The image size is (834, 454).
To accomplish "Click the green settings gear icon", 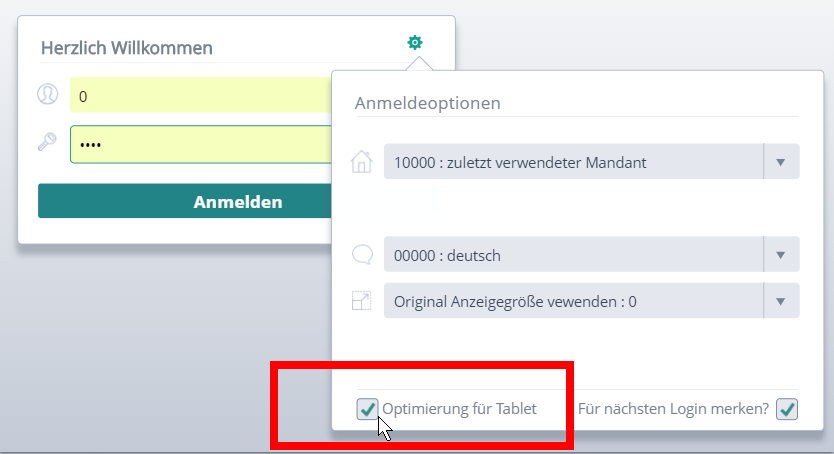I will click(x=415, y=43).
